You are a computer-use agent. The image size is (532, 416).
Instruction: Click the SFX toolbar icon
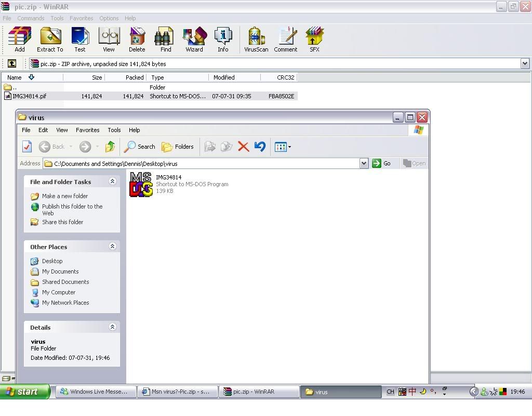[314, 40]
